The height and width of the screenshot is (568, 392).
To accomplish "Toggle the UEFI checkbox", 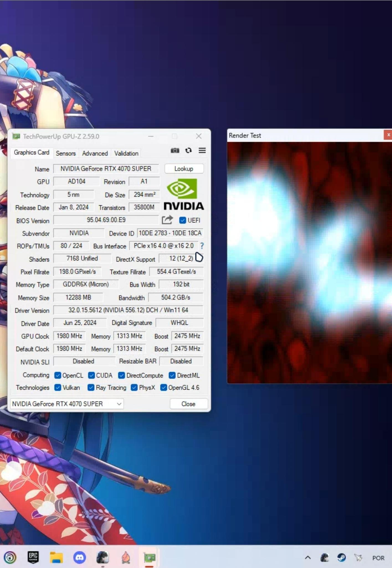I will (183, 220).
